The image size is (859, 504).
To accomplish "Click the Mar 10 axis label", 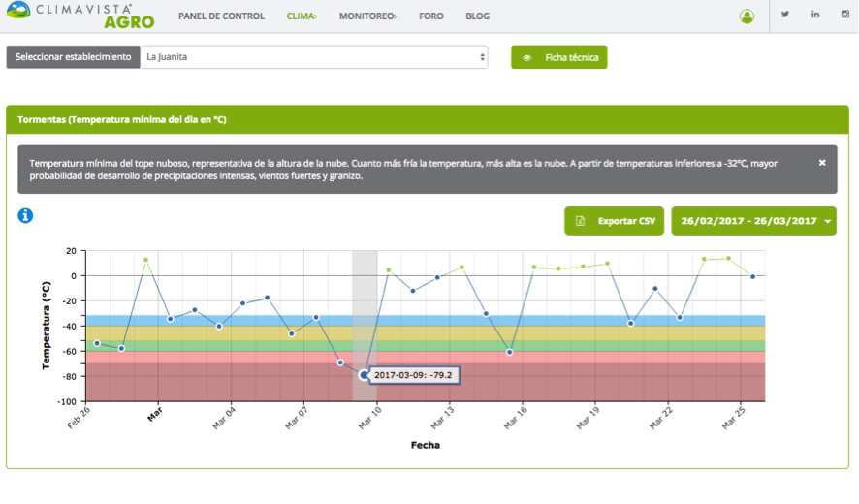I will tap(369, 418).
